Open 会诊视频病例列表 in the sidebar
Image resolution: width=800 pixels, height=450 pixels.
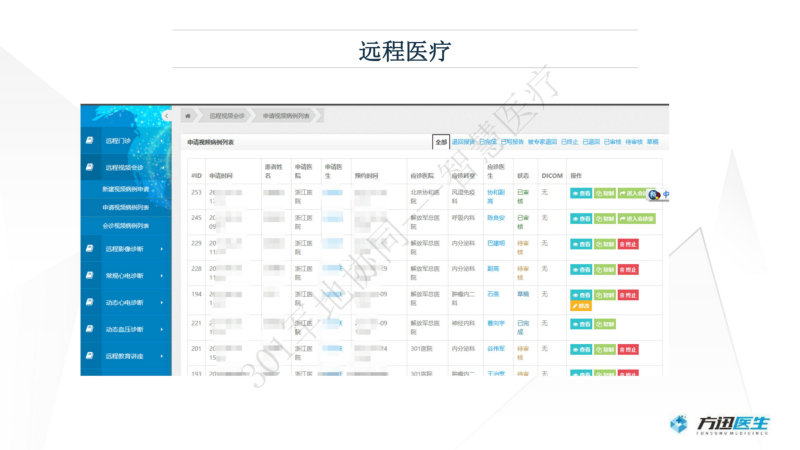[x=126, y=226]
